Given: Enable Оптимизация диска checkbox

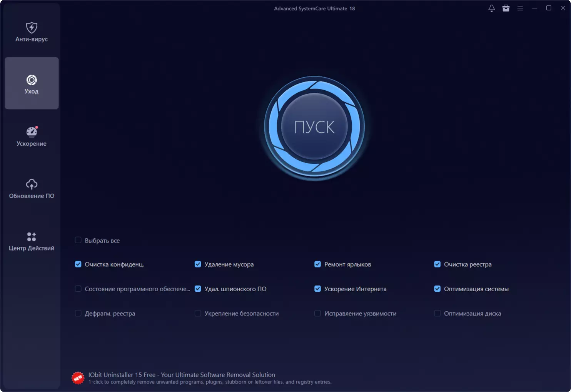Looking at the screenshot, I should tap(437, 313).
